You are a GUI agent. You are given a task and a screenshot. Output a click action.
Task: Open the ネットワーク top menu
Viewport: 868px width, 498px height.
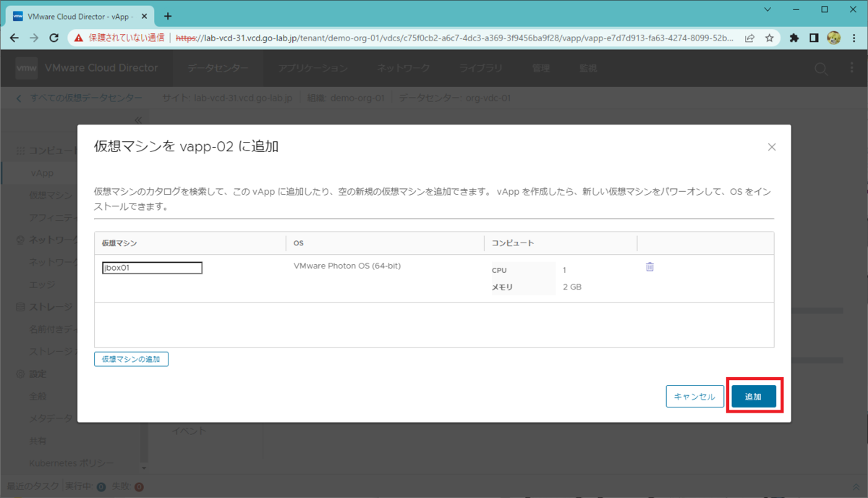click(x=403, y=68)
